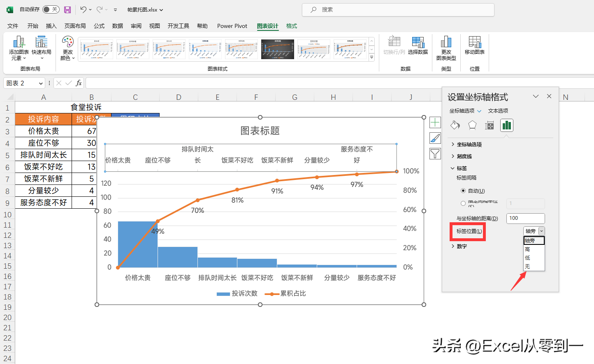The height and width of the screenshot is (364, 594).
Task: Select the 图表标题 chart title
Action: click(260, 131)
